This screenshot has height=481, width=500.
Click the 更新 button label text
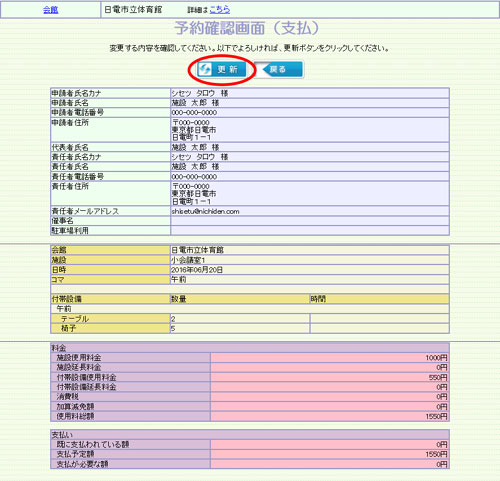pos(228,69)
